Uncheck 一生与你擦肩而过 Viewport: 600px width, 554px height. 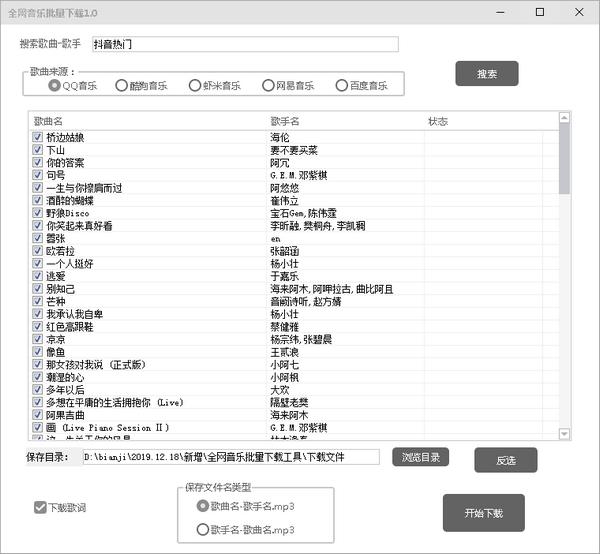[37, 187]
